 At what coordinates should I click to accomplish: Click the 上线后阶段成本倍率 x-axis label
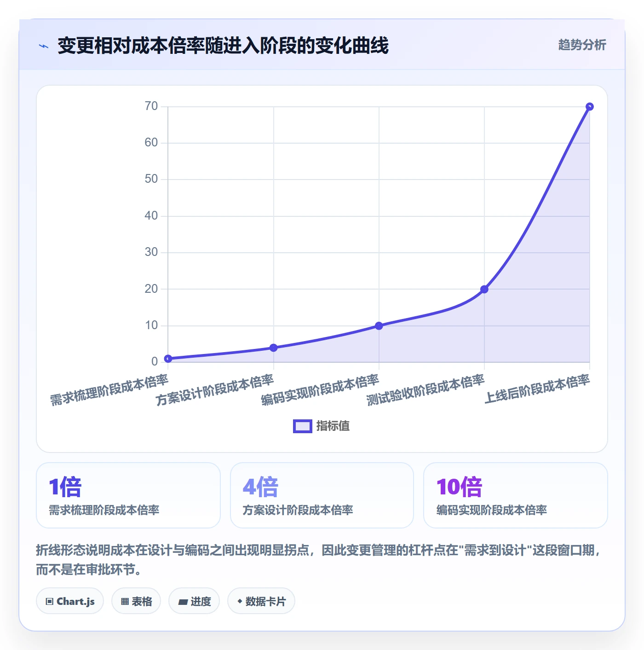(537, 389)
